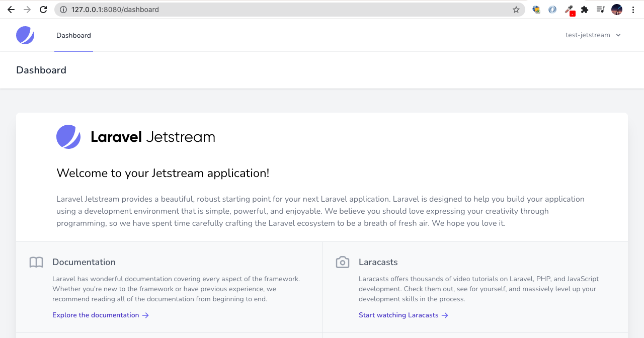The width and height of the screenshot is (644, 338).
Task: Open the Chrome three-dot menu
Action: [633, 10]
